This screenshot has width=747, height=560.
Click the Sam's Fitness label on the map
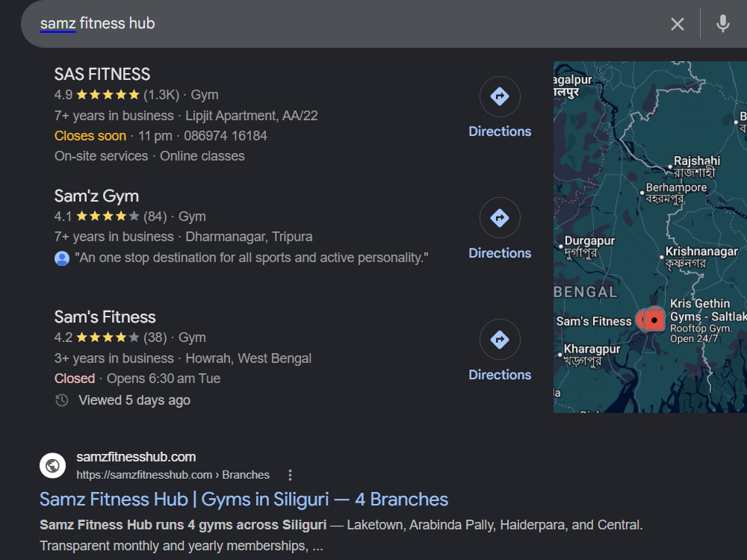pos(594,321)
